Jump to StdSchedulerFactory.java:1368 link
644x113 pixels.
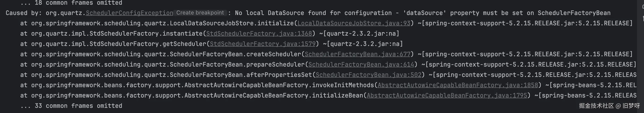pyautogui.click(x=259, y=34)
